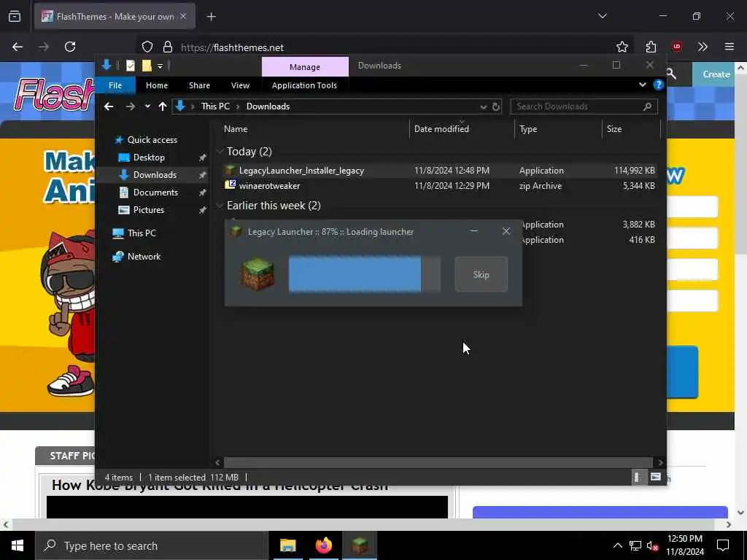
Task: Select Downloads in navigation pane
Action: point(155,175)
